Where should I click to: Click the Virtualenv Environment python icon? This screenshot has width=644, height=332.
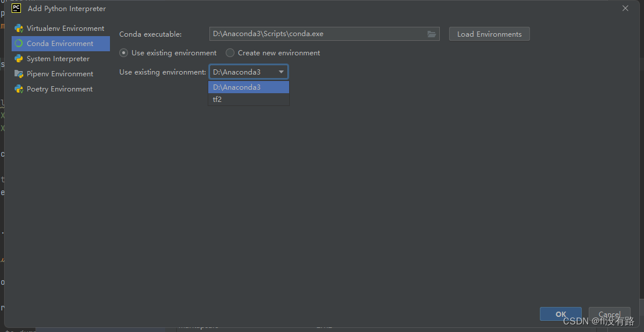(x=19, y=29)
